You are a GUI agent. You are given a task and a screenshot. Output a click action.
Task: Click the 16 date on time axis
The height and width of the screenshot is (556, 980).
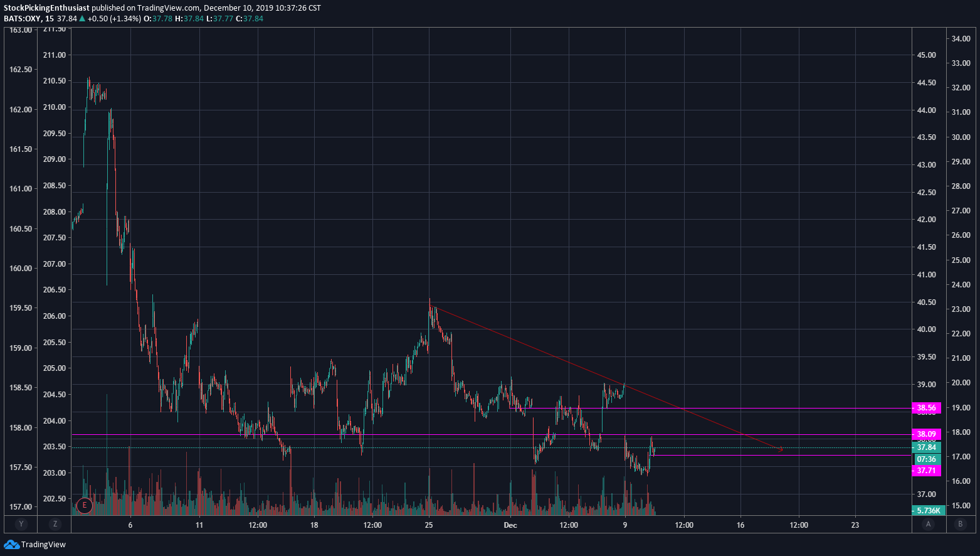(740, 525)
